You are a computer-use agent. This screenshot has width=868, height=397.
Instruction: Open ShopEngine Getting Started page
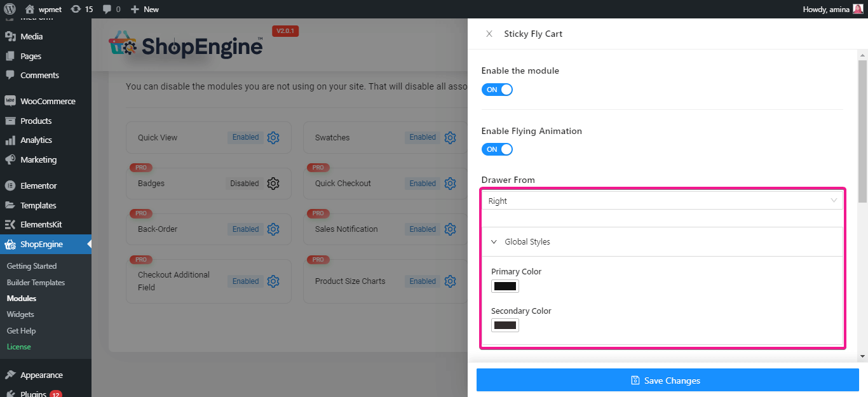(x=32, y=266)
